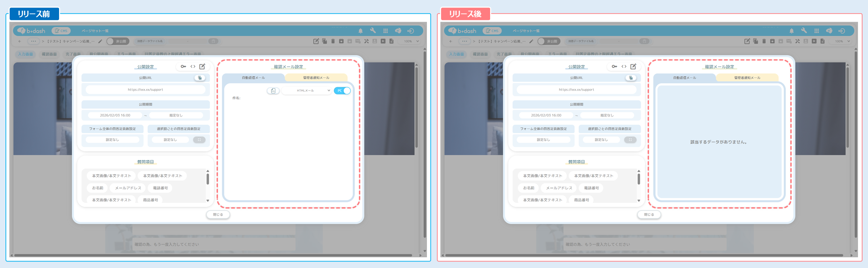Click key icon in リリース前 公開設定 panel
This screenshot has height=268, width=868.
tap(183, 66)
